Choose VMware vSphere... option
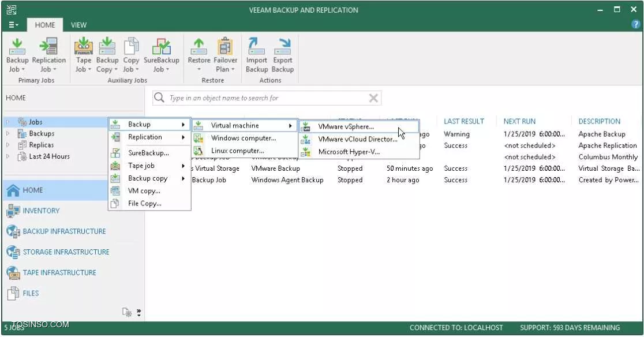 [x=359, y=127]
